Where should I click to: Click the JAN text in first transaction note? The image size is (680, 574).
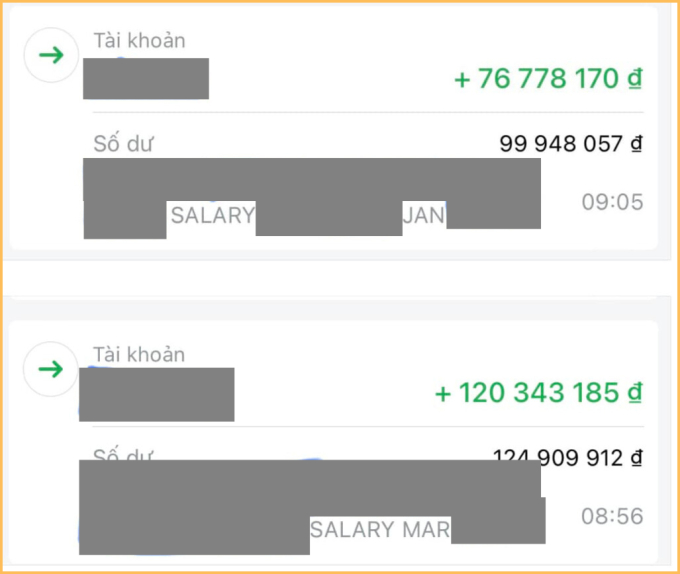tap(424, 215)
